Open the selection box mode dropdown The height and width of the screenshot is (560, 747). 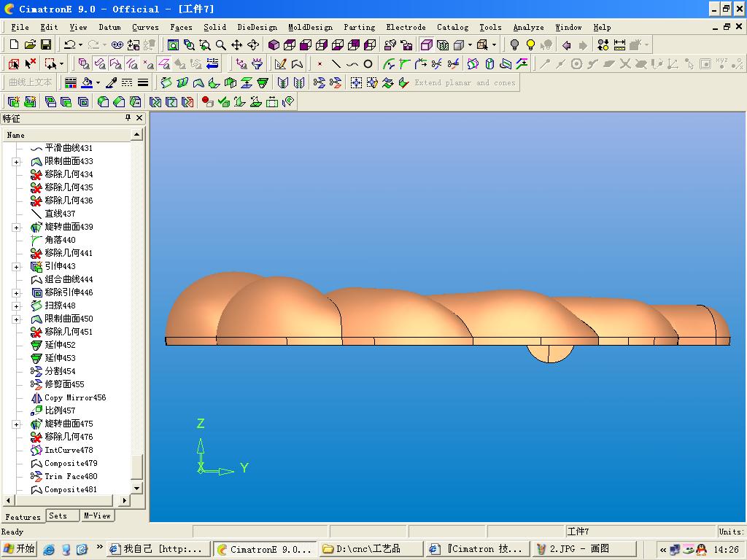click(x=61, y=64)
